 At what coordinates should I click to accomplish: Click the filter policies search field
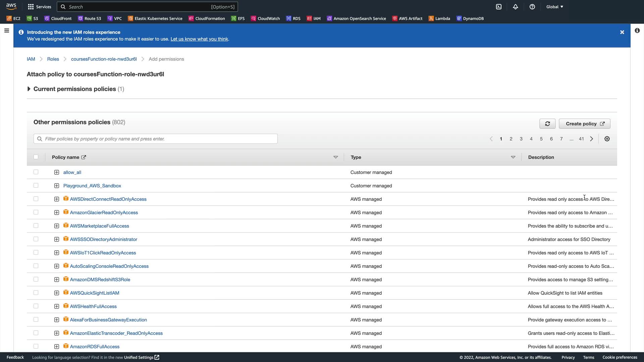click(156, 139)
